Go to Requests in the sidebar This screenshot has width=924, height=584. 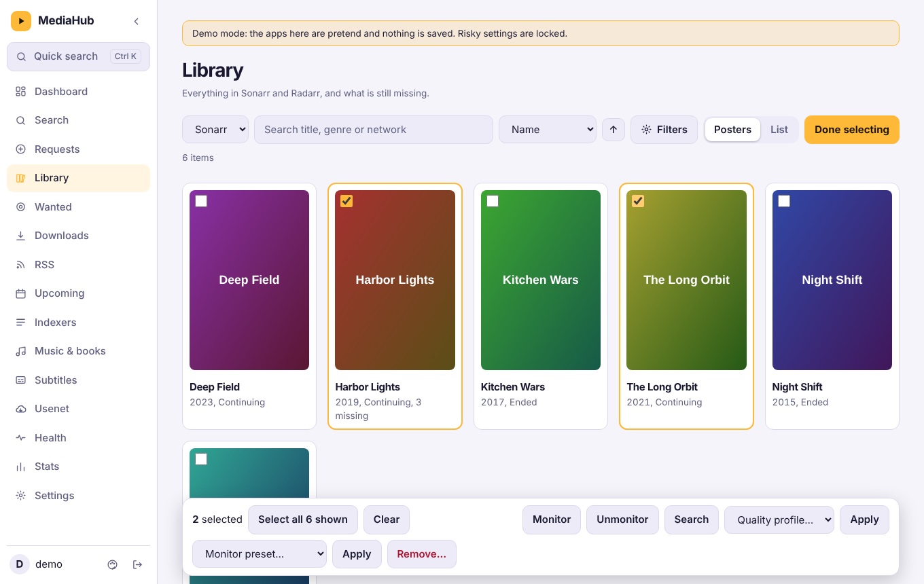point(78,149)
